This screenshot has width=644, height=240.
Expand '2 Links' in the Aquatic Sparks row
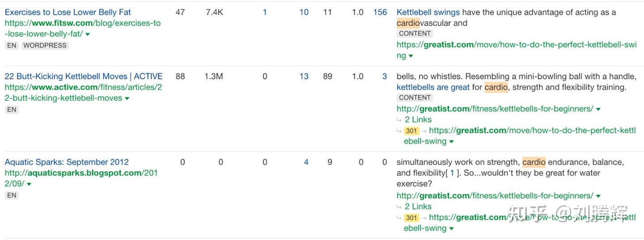[x=418, y=206]
